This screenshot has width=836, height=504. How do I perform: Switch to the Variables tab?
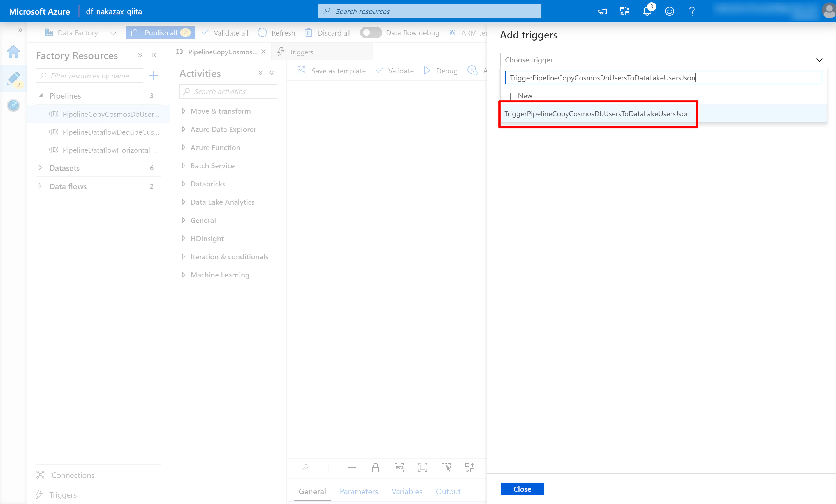click(x=407, y=491)
